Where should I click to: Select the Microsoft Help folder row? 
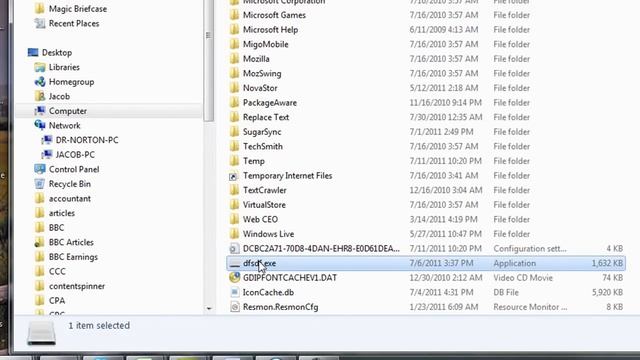(426, 30)
